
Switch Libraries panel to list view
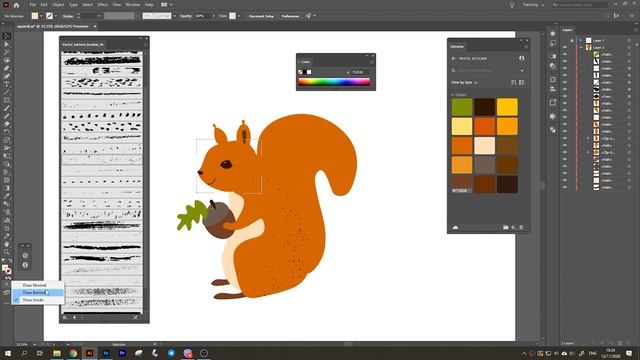(x=513, y=82)
